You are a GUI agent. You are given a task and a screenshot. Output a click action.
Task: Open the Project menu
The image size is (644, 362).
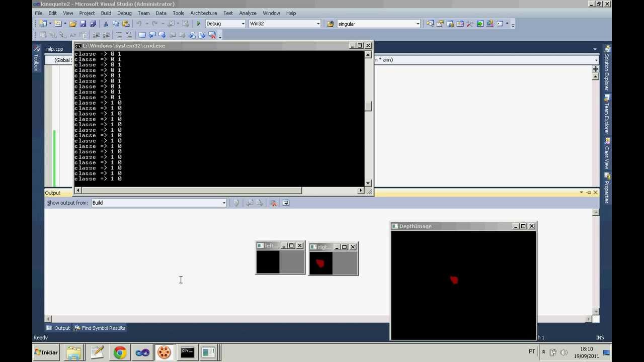point(87,13)
